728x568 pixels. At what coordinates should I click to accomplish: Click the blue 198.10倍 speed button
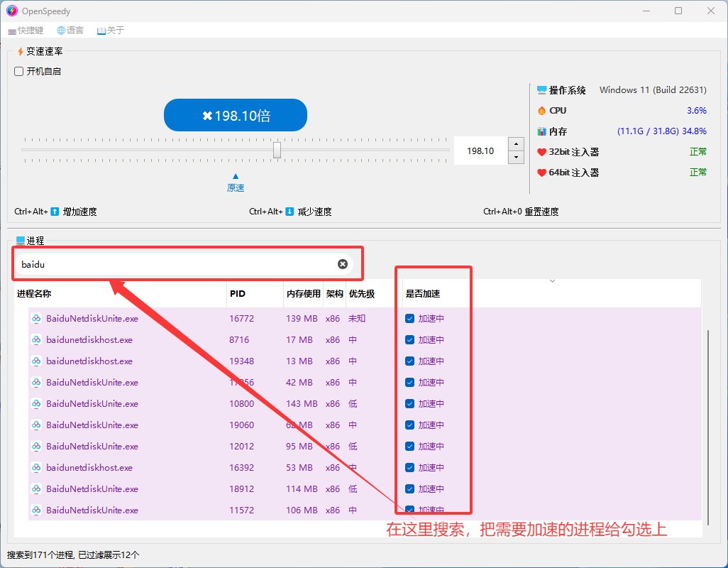coord(235,116)
